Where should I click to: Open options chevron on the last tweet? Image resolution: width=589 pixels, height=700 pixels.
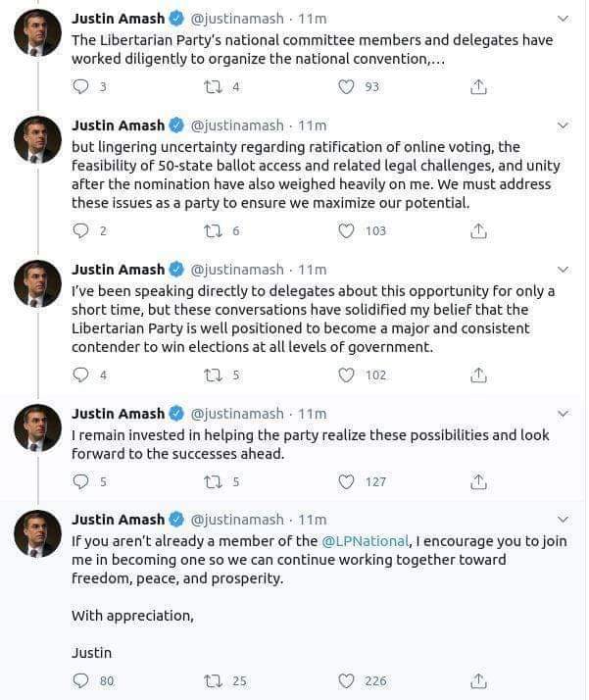pos(563,519)
